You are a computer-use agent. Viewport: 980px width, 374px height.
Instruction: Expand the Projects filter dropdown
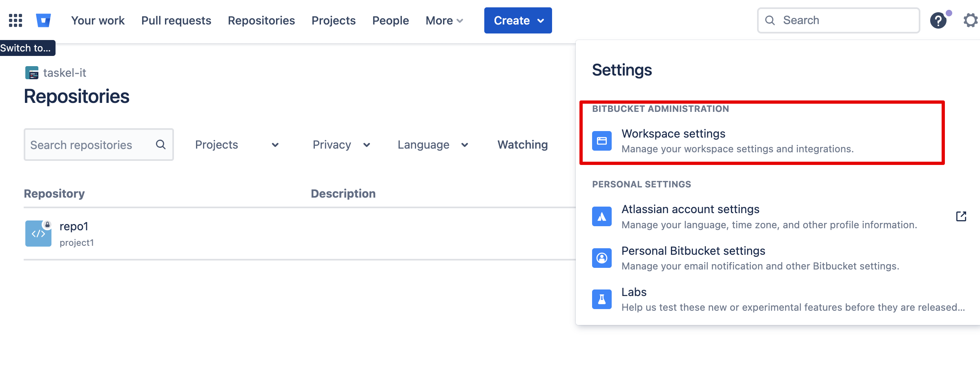(x=237, y=145)
